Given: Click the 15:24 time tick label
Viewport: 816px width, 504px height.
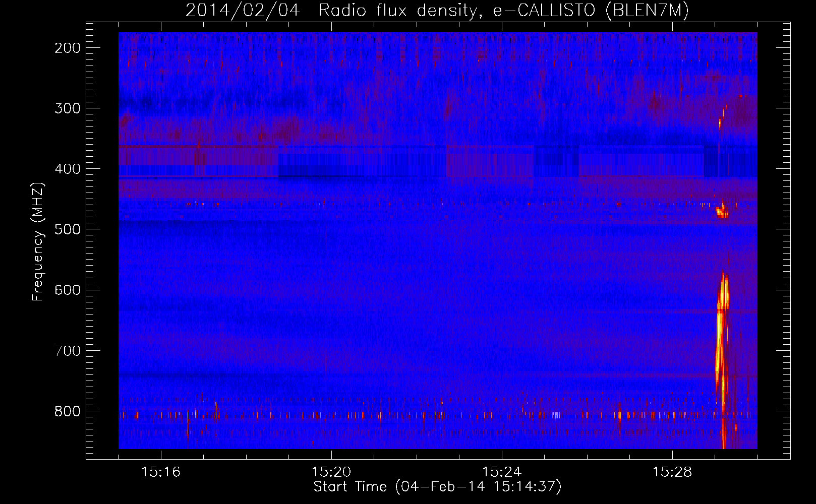Looking at the screenshot, I should (502, 472).
